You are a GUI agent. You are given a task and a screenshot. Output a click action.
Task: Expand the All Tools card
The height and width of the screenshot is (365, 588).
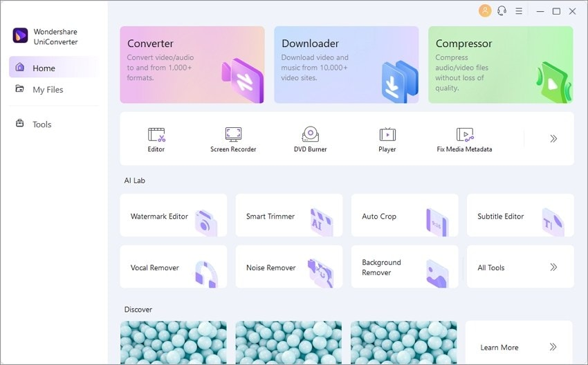click(520, 267)
